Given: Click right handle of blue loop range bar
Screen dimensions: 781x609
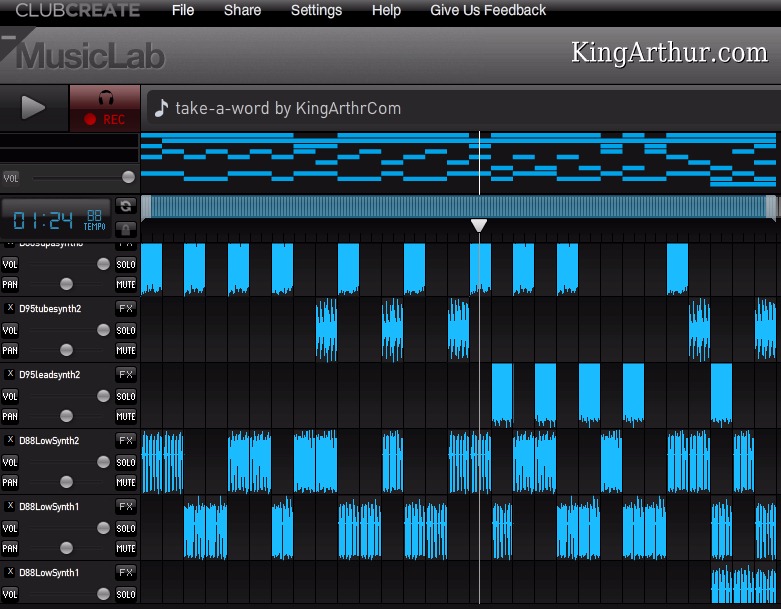Looking at the screenshot, I should (x=771, y=207).
